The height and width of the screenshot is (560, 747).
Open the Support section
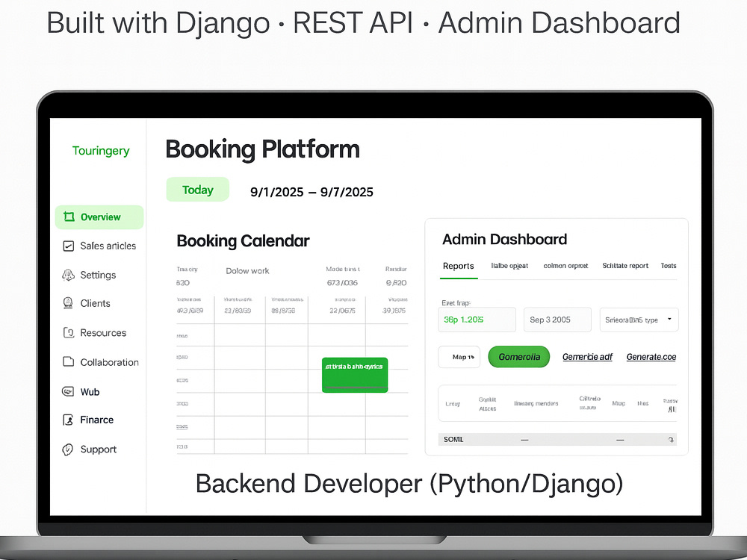[99, 449]
